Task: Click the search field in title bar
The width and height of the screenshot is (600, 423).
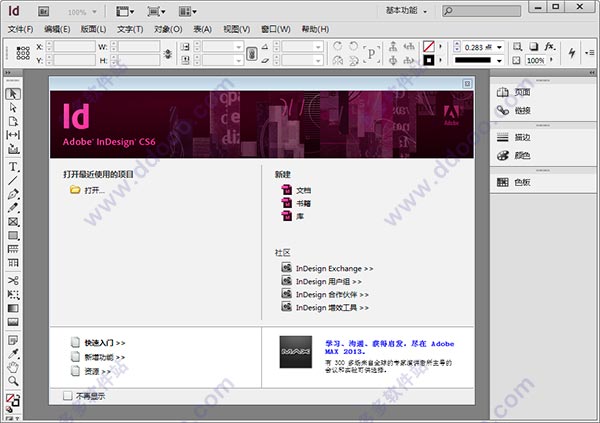Action: click(x=482, y=11)
